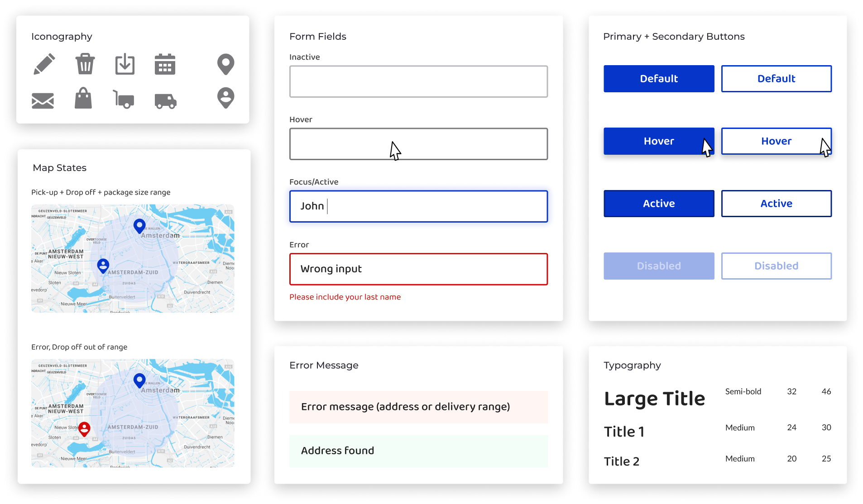
Task: Click the line height value 46
Action: click(x=826, y=391)
